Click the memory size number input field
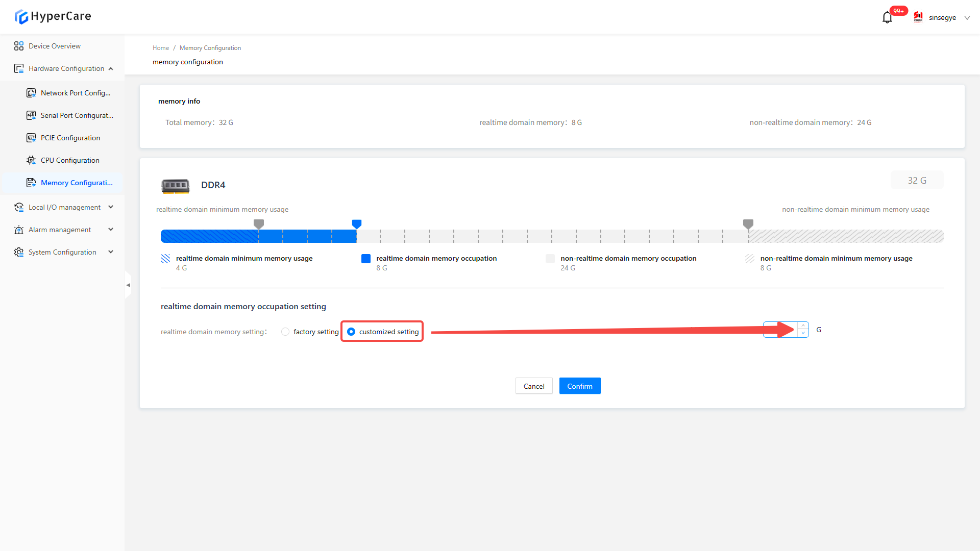980x551 pixels. (x=779, y=330)
